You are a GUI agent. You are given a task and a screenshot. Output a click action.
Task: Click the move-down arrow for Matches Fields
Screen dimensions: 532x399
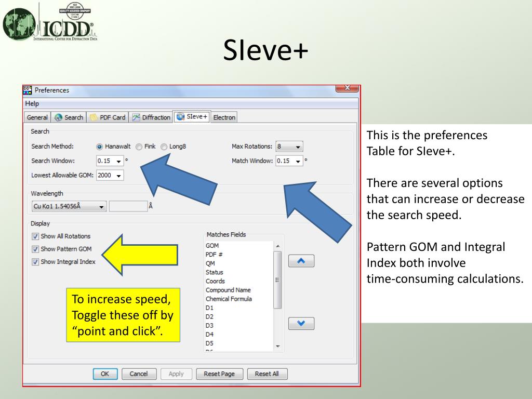[x=301, y=324]
